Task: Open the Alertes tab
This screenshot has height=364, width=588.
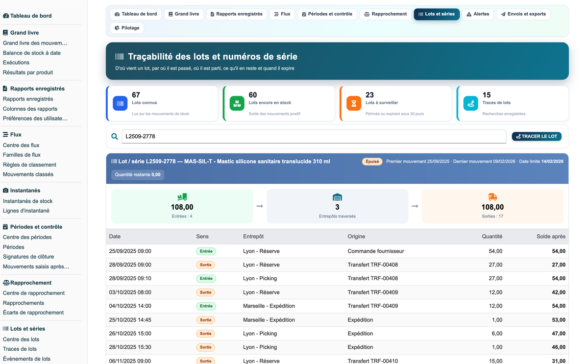Action: [478, 14]
